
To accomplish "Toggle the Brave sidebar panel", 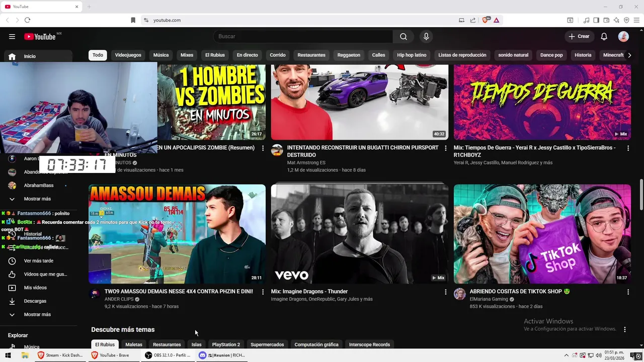I will (x=596, y=20).
